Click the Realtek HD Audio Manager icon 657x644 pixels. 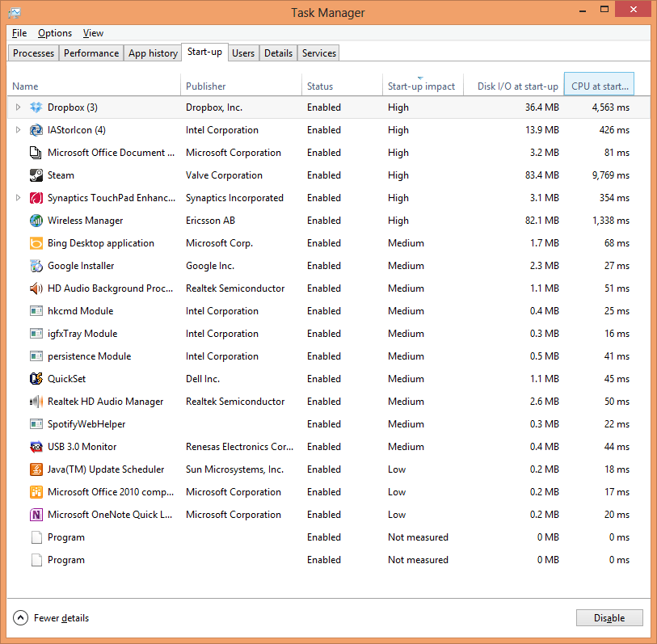point(36,402)
